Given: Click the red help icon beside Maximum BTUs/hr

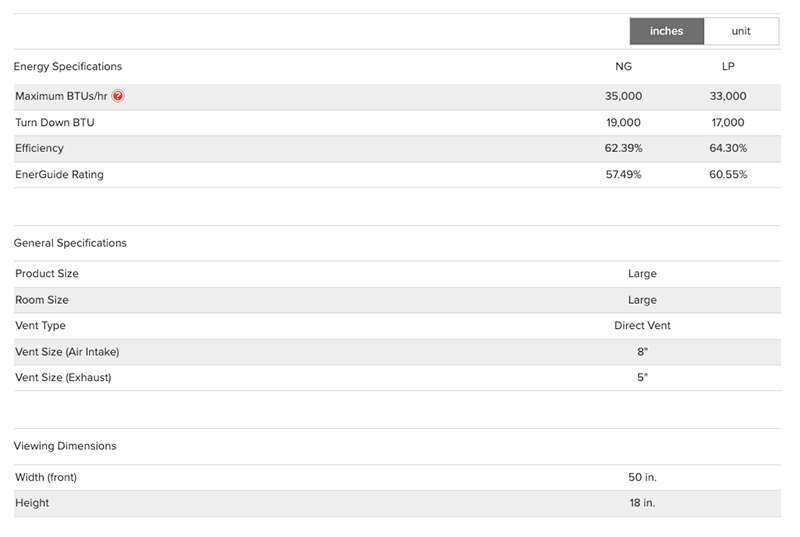Looking at the screenshot, I should pyautogui.click(x=118, y=96).
